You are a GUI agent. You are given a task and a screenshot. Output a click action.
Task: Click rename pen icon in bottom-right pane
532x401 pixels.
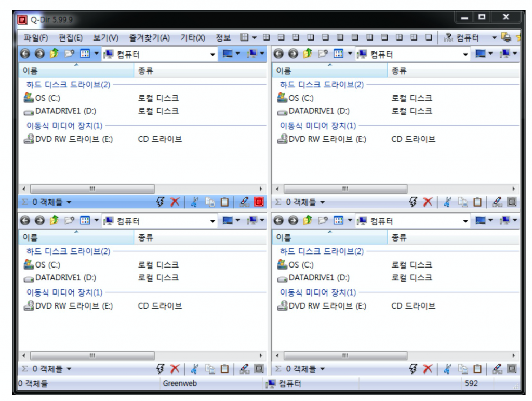[497, 369]
